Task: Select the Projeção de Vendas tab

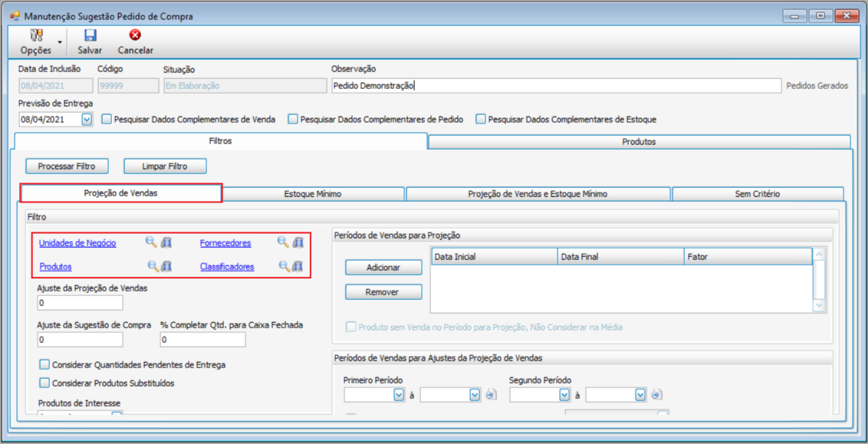Action: 120,193
